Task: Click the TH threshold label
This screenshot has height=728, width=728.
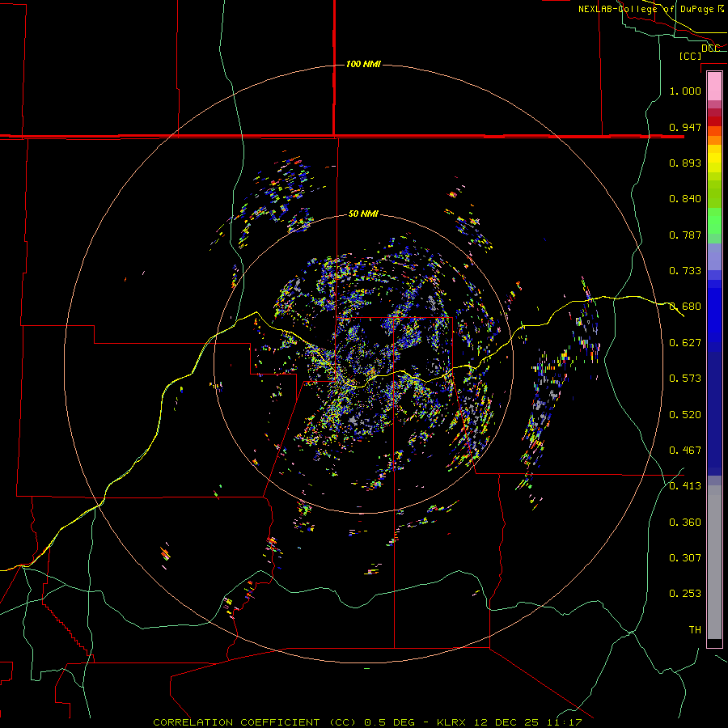Action: click(x=695, y=630)
